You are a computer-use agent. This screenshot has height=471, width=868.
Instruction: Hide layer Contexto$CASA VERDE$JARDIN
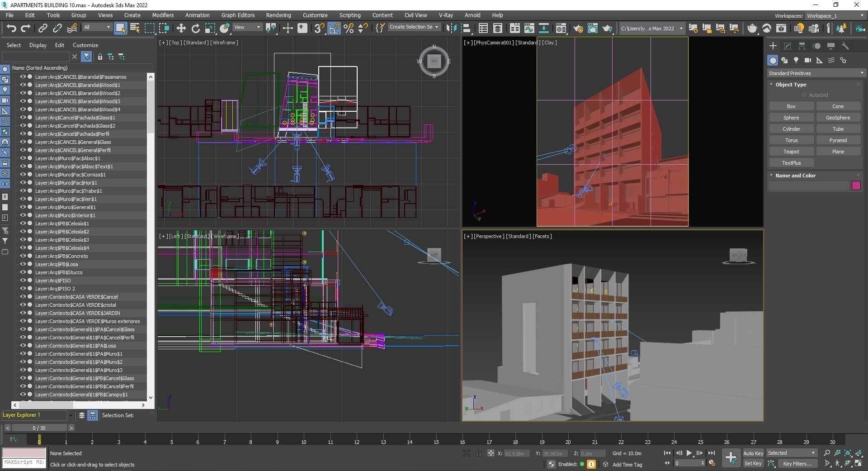point(23,313)
